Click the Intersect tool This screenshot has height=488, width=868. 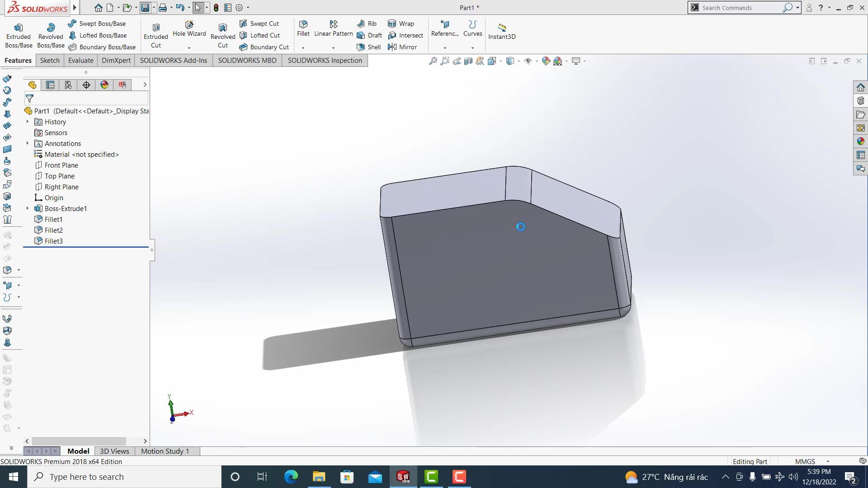[x=406, y=35]
